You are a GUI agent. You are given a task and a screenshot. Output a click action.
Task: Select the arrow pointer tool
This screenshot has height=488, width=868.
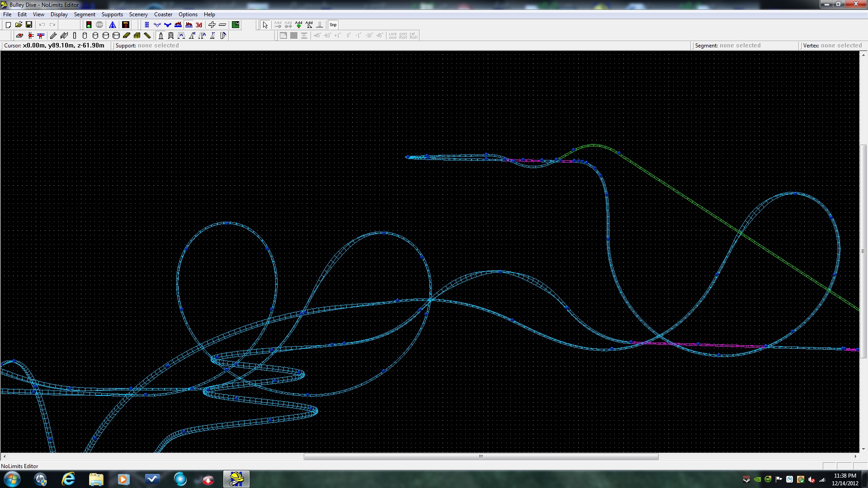(x=265, y=25)
